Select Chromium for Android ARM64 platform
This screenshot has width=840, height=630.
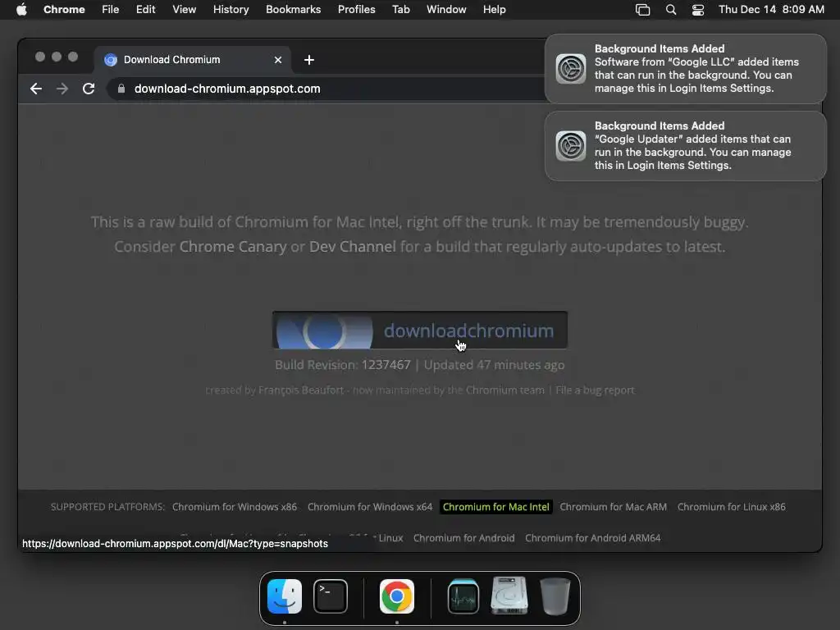(592, 538)
